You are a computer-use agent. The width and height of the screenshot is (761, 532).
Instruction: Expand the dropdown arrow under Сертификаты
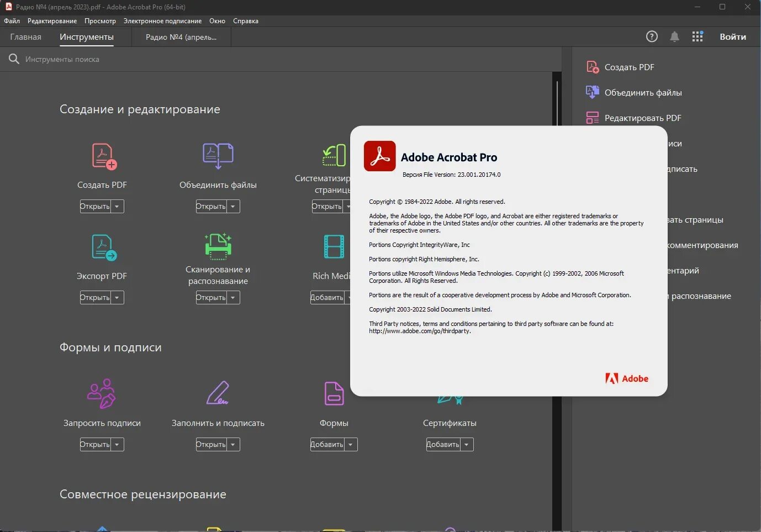[467, 445]
